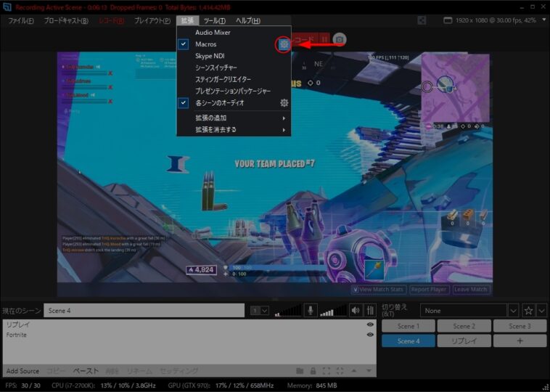Select シーンスイッチャー menu entry
This screenshot has width=550, height=392.
click(234, 68)
